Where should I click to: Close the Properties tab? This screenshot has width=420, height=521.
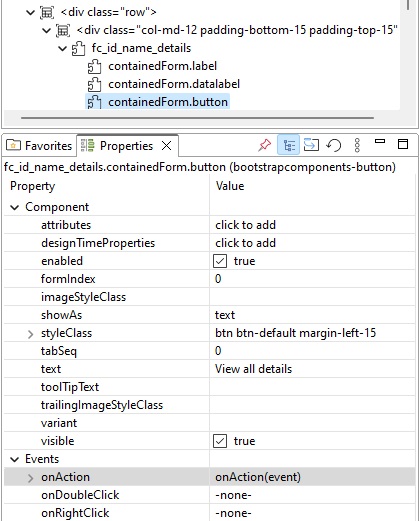click(166, 146)
